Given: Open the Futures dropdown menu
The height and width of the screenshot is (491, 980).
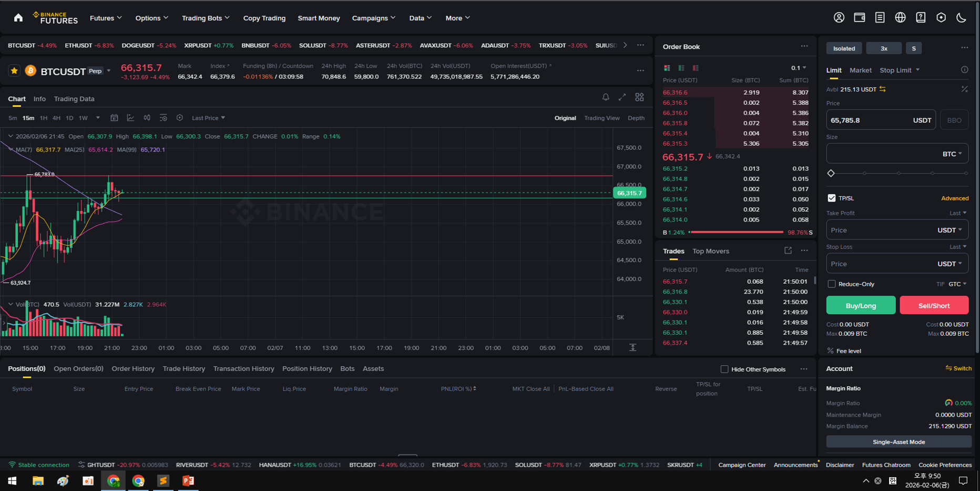Looking at the screenshot, I should tap(106, 18).
